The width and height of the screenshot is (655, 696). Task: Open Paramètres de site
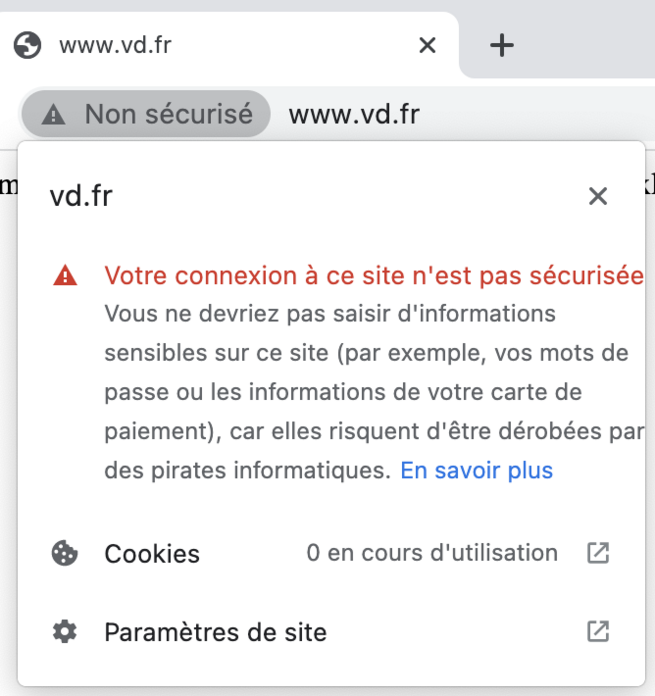pyautogui.click(x=331, y=632)
